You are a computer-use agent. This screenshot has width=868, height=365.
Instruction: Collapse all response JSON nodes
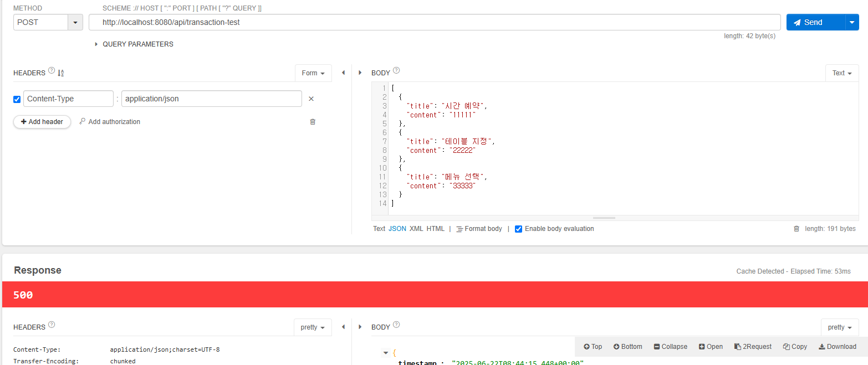pos(671,347)
